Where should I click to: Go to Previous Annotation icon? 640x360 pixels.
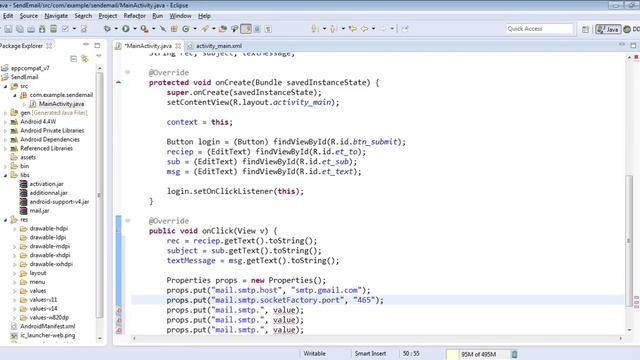333,29
